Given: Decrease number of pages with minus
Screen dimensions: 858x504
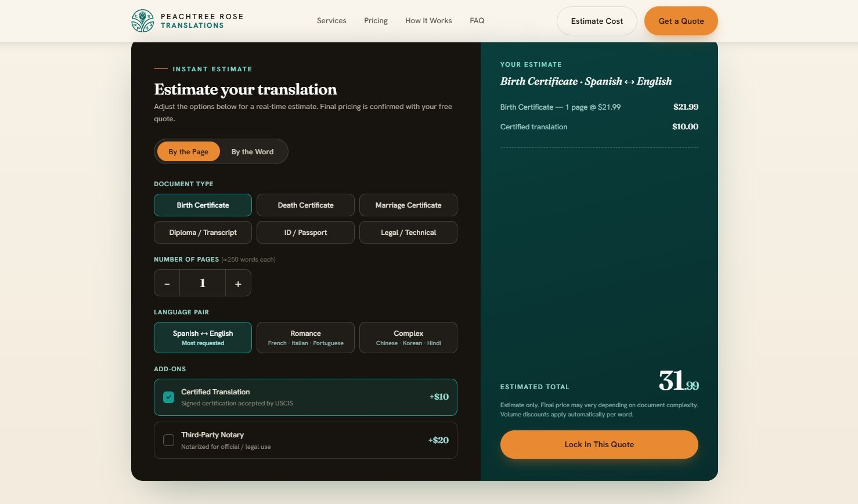Looking at the screenshot, I should tap(167, 283).
